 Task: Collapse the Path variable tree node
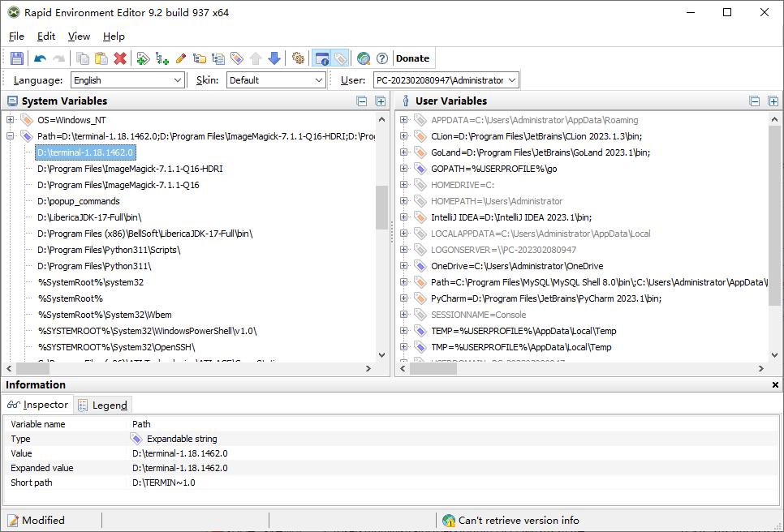pyautogui.click(x=11, y=136)
